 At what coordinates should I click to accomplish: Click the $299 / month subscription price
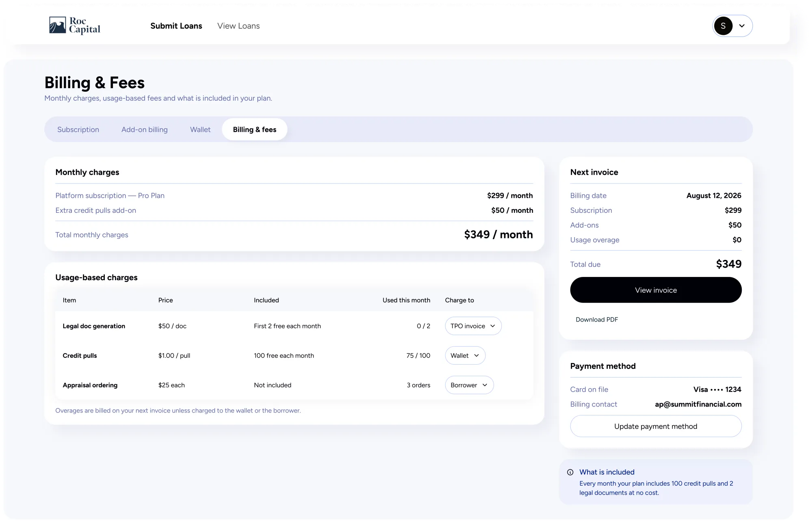point(510,196)
